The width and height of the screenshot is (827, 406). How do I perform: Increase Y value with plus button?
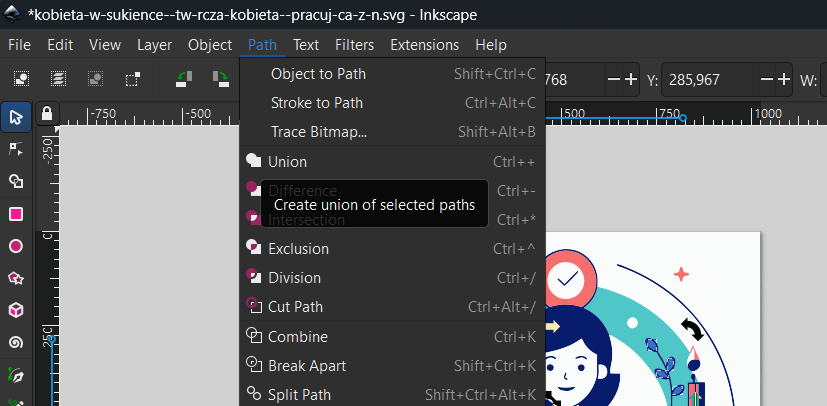(x=784, y=80)
